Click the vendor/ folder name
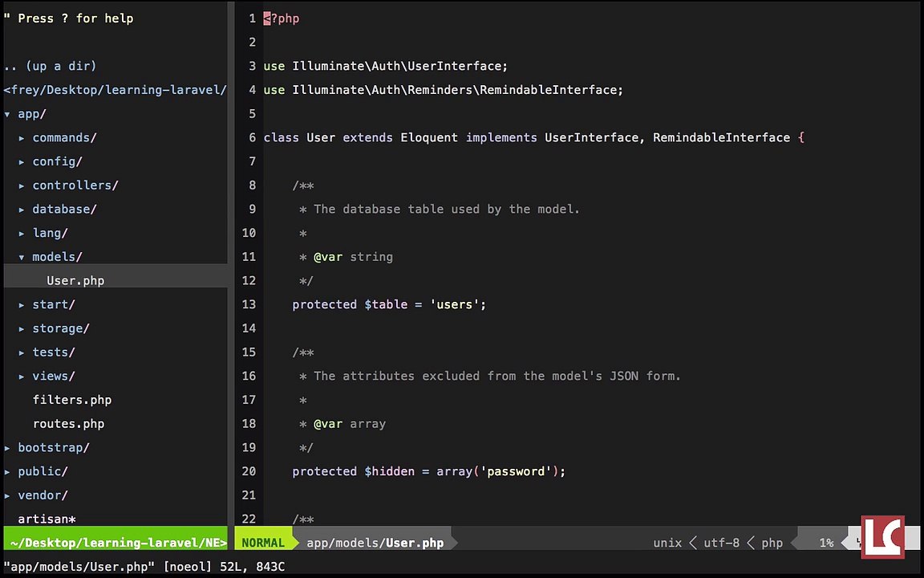924x578 pixels. (43, 495)
